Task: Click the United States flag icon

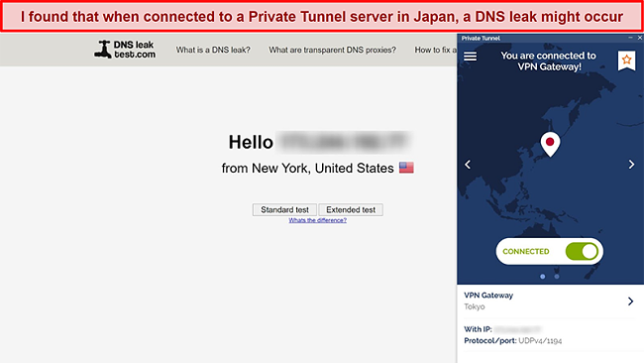Action: (x=406, y=168)
